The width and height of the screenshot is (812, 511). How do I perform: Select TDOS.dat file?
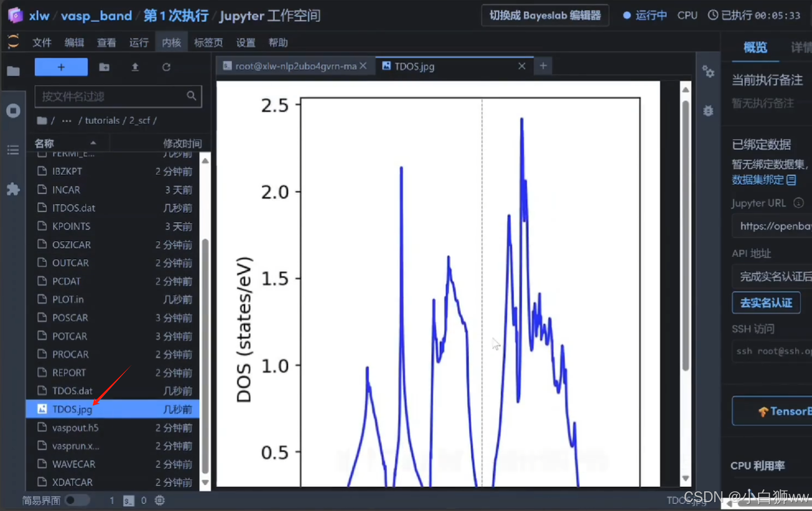[x=113, y=390]
